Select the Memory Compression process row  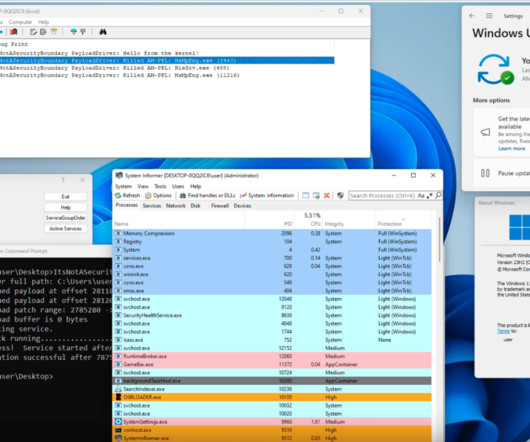pos(272,233)
